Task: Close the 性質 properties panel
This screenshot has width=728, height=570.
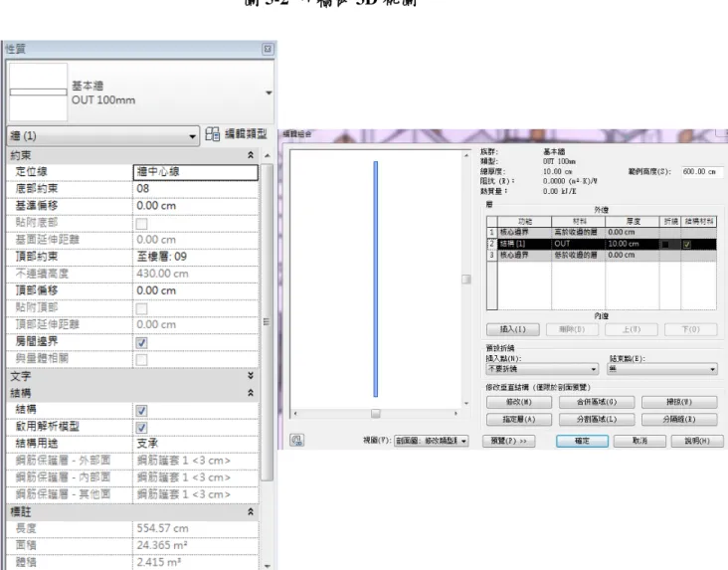Action: pos(268,49)
